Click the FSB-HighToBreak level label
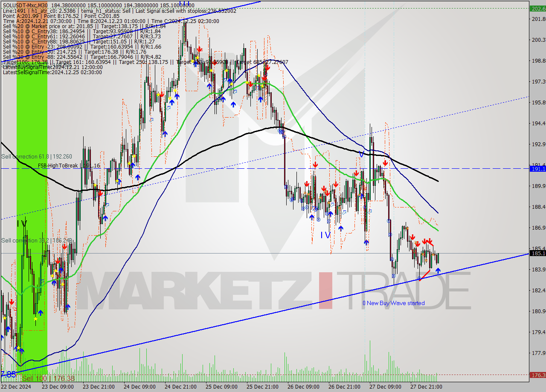Screen dimensions: 546x392 coord(68,165)
